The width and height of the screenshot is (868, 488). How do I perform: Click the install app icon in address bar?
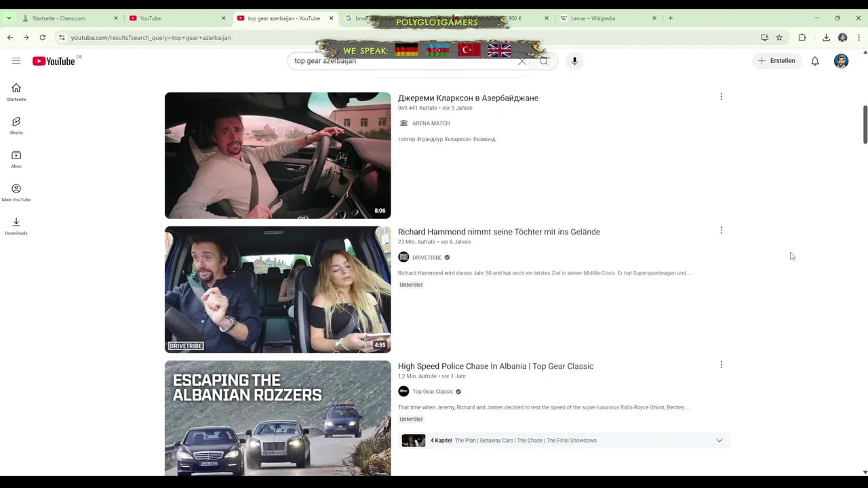point(764,37)
